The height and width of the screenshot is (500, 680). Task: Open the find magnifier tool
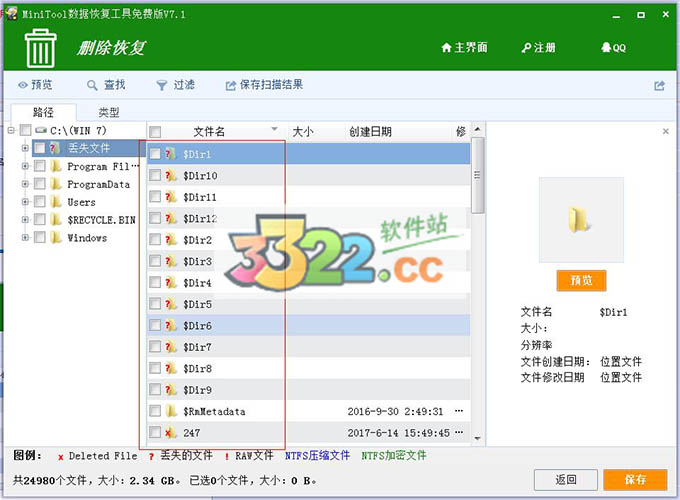(x=106, y=85)
